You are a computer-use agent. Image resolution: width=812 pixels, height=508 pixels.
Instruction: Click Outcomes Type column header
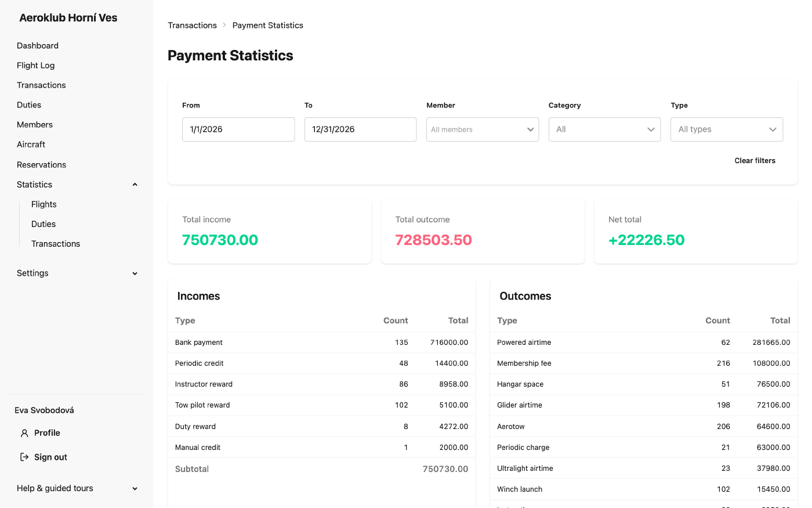[x=507, y=320]
